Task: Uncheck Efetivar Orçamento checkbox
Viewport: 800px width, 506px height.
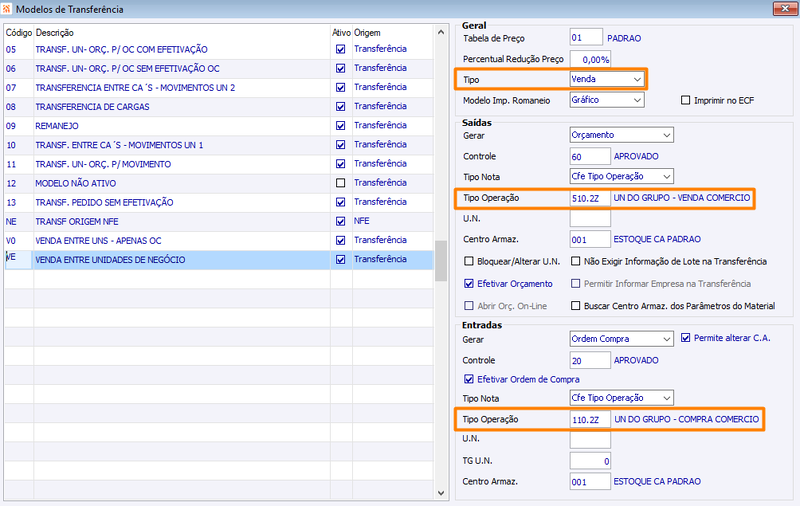Action: pyautogui.click(x=468, y=284)
